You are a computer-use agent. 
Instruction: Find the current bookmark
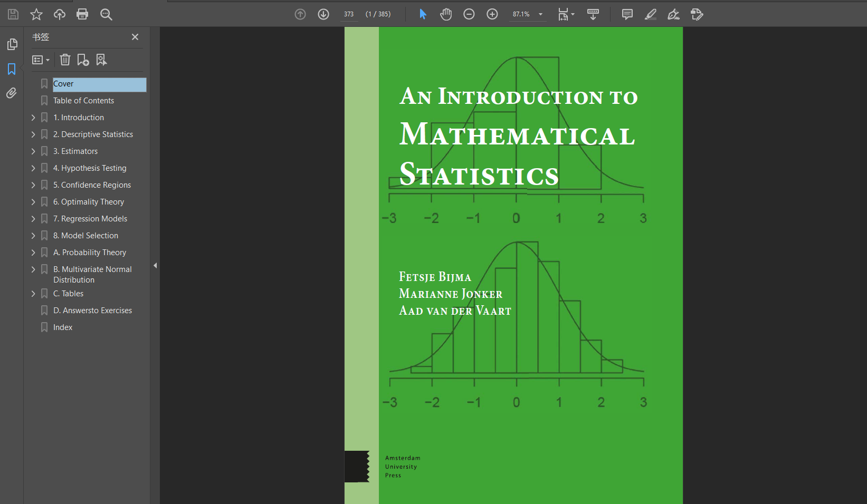click(101, 60)
